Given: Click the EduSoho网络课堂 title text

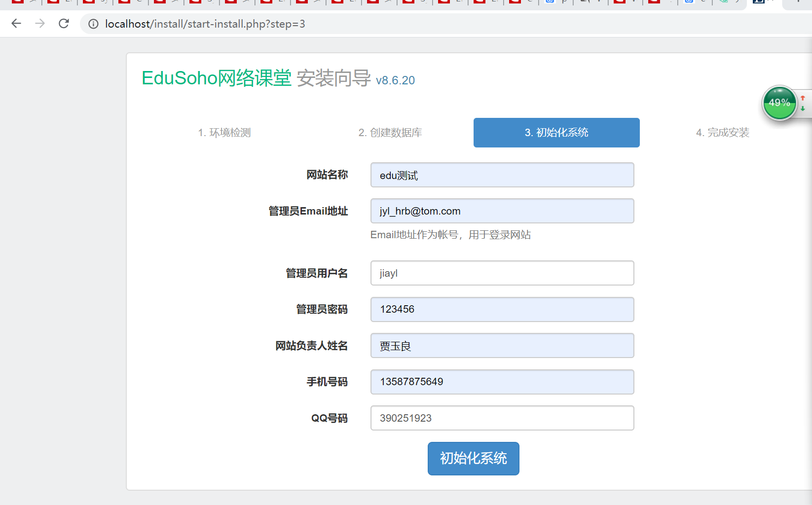Looking at the screenshot, I should coord(217,78).
